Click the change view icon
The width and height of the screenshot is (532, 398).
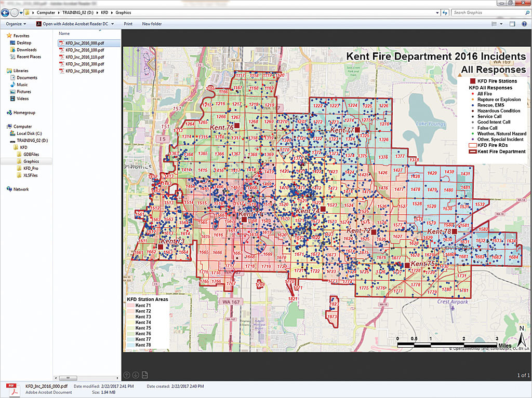coord(494,24)
